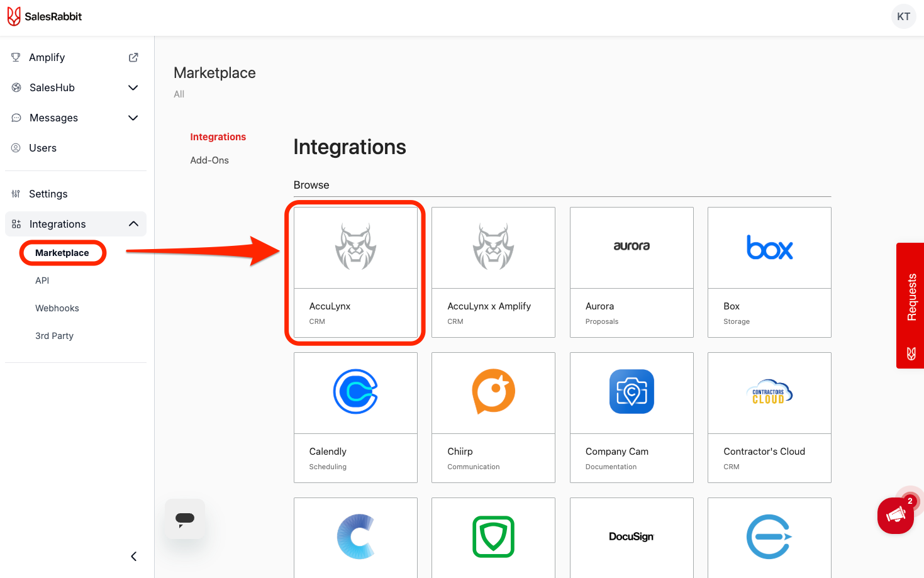Click the AccuLynx card title
This screenshot has height=578, width=924.
click(x=330, y=306)
